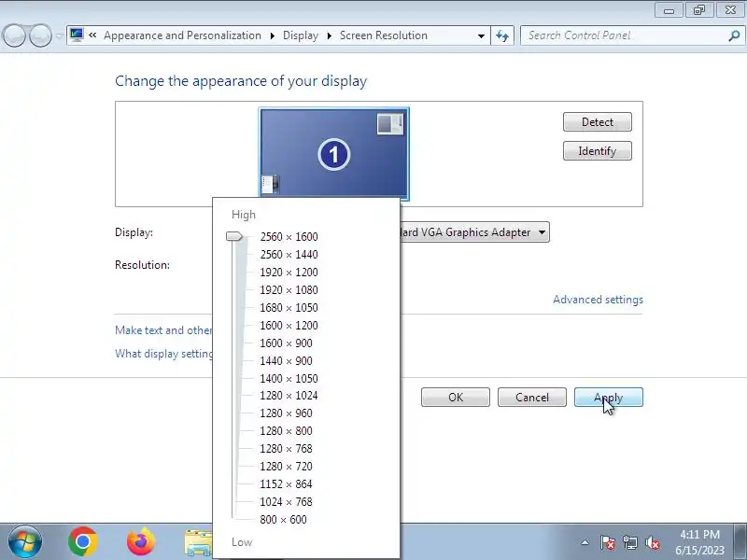747x560 pixels.
Task: Launch Firefox from taskbar
Action: pyautogui.click(x=141, y=542)
